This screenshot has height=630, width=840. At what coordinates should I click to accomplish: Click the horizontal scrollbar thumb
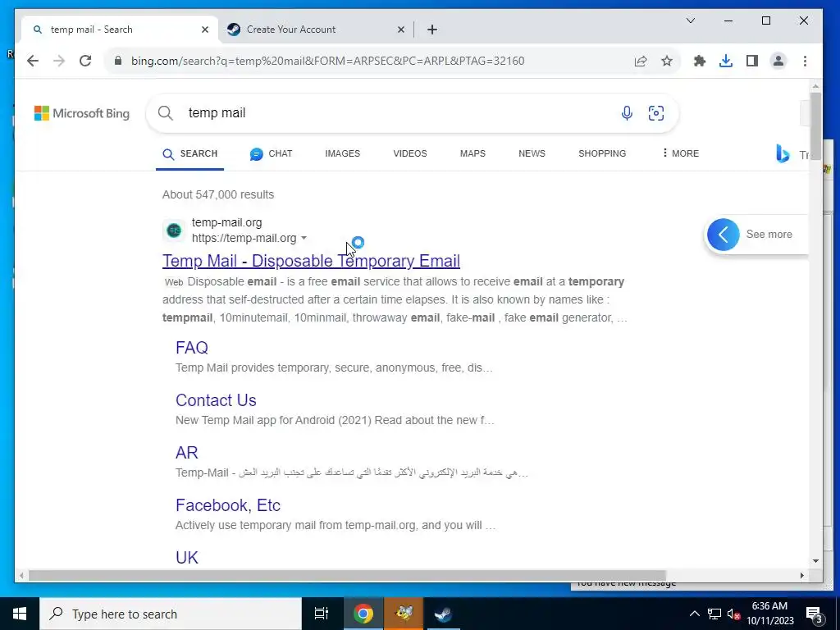[347, 576]
